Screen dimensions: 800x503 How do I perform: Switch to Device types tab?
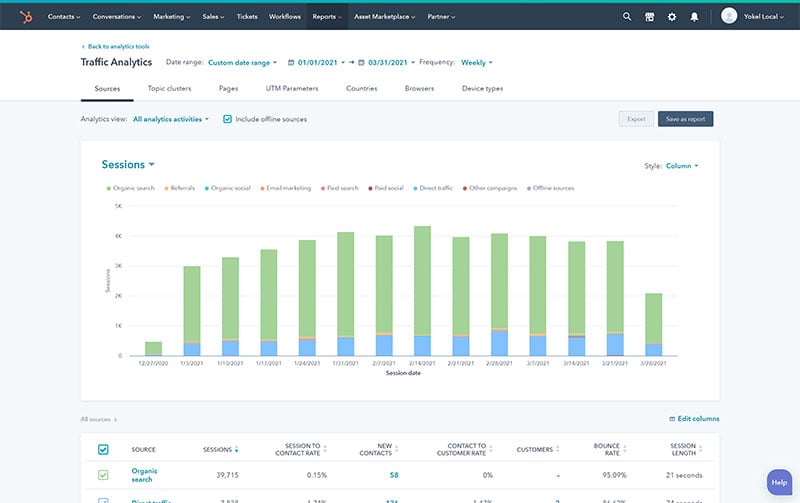click(482, 88)
